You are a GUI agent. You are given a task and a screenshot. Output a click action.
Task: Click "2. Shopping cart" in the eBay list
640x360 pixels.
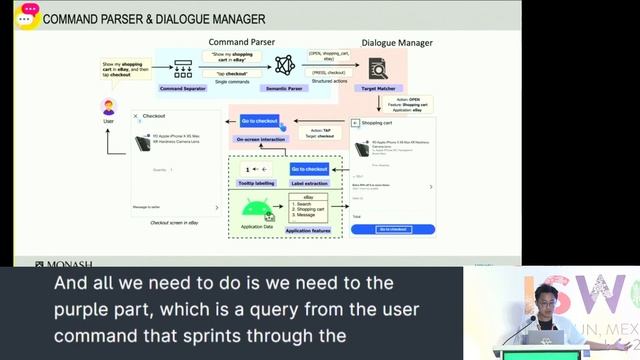pos(308,209)
